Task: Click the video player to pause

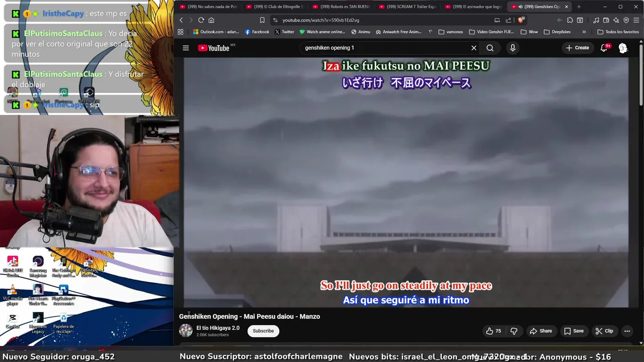Action: coord(406,182)
